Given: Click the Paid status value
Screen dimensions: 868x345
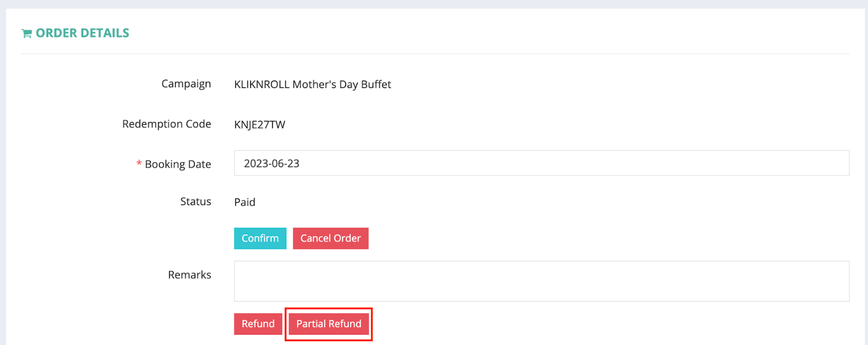Looking at the screenshot, I should pyautogui.click(x=245, y=202).
